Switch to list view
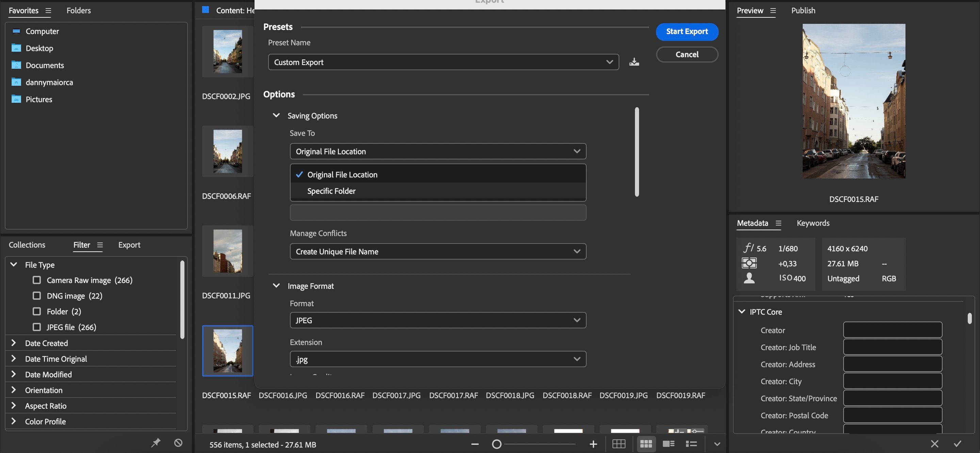Screen dimensions: 980x453 [x=691, y=444]
